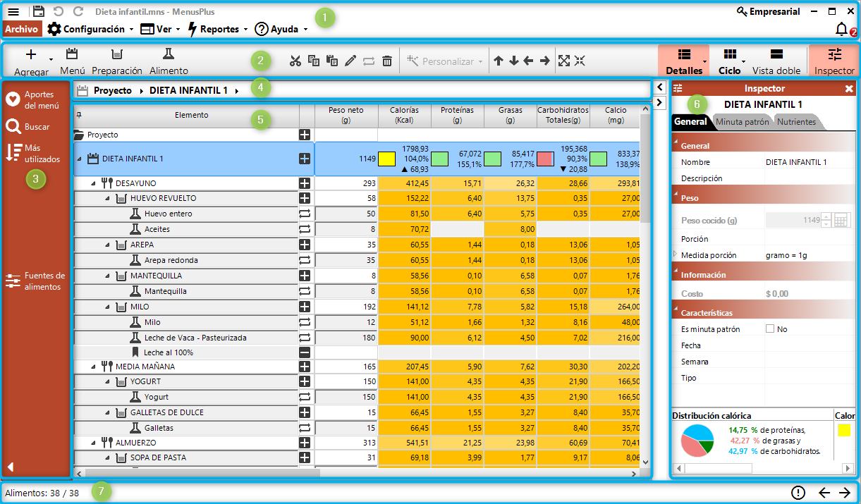Go forward using the status bar arrow
861x504 pixels.
[845, 493]
